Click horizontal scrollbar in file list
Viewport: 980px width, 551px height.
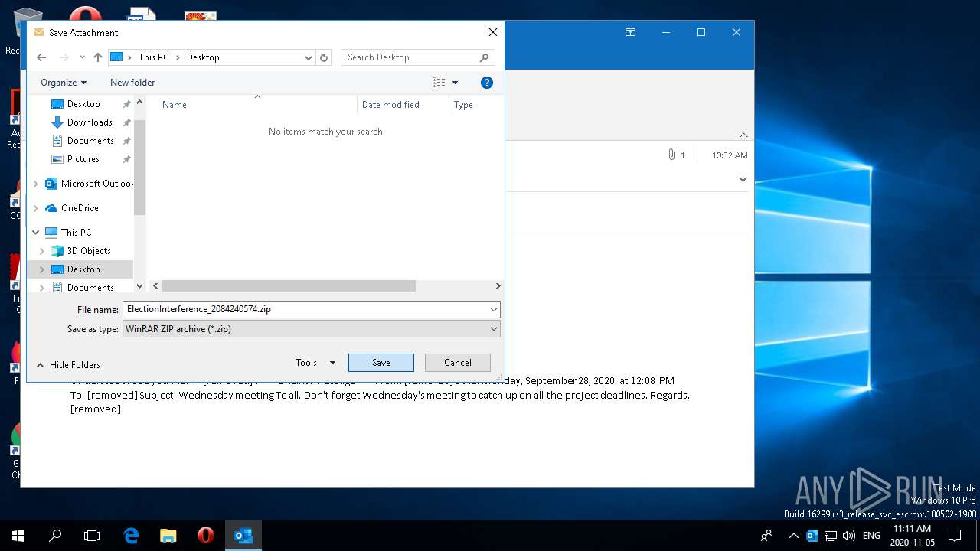(x=289, y=285)
